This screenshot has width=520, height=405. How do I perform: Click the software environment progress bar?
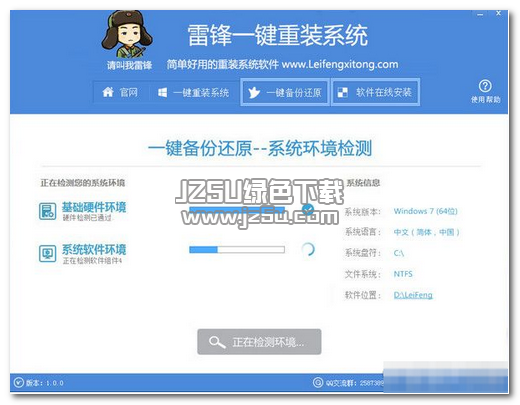click(237, 250)
